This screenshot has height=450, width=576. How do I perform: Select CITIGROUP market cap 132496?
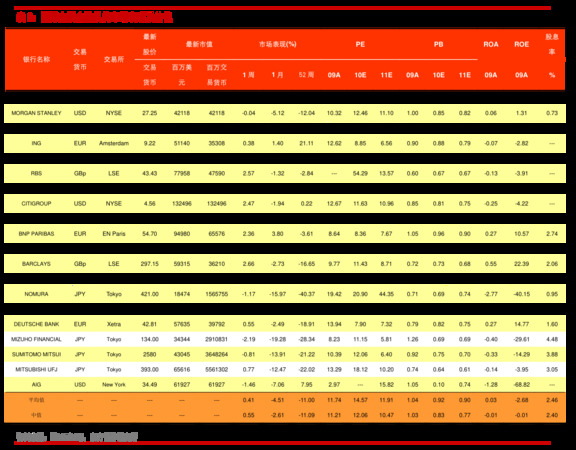182,204
